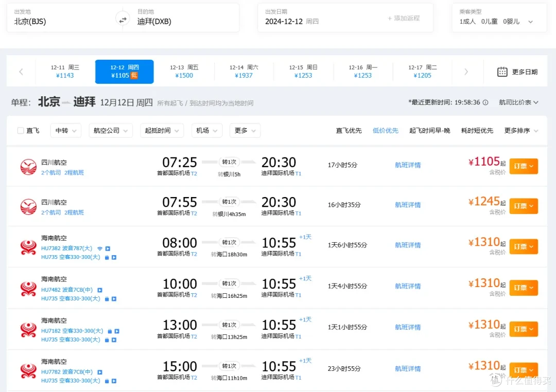The image size is (556, 392).
Task: Open the 更多 filter dropdown
Action: (x=245, y=131)
